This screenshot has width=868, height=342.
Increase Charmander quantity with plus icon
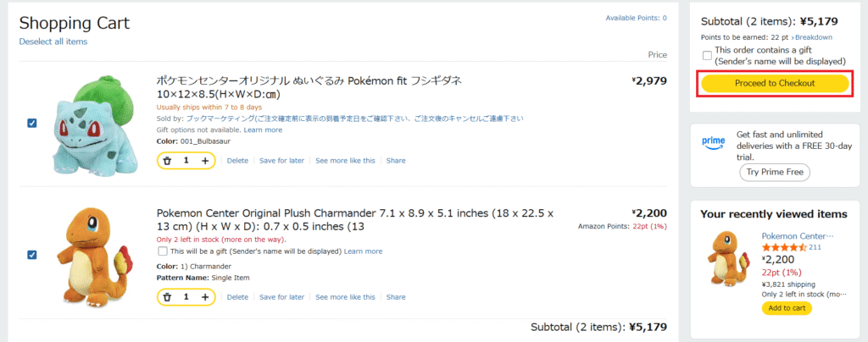205,297
